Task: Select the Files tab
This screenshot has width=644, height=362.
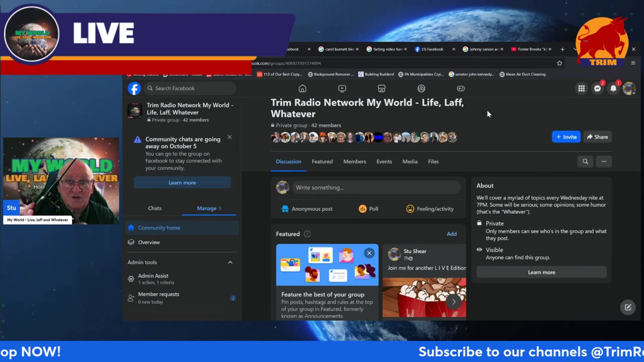Action: [x=433, y=161]
